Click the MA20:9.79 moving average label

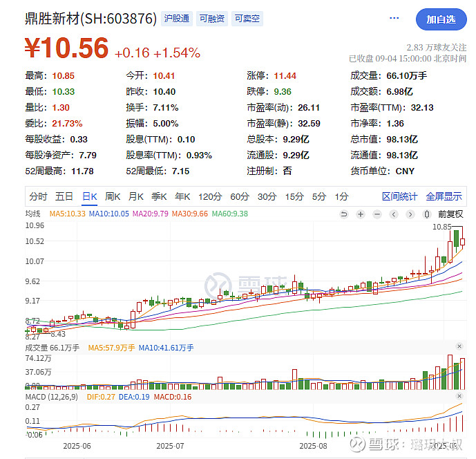pos(151,214)
